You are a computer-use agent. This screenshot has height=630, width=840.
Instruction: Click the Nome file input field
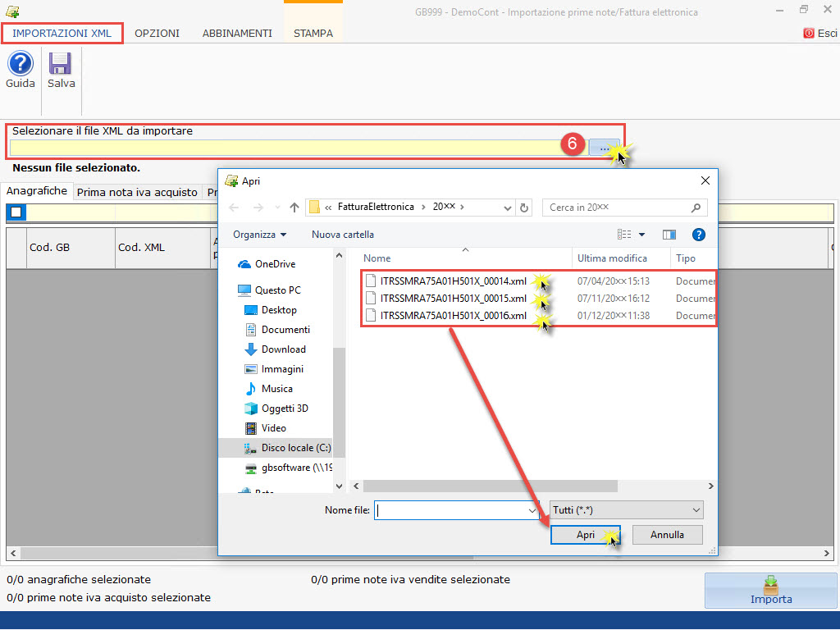click(450, 510)
